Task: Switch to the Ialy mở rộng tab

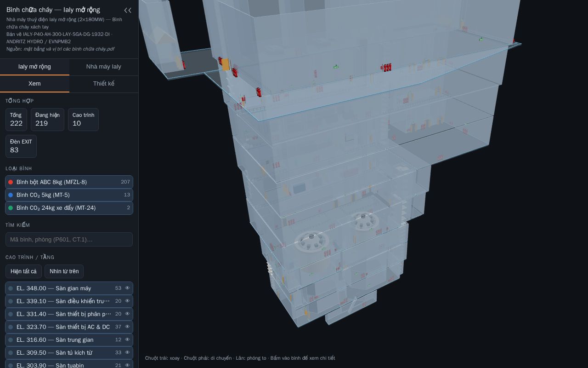Action: [x=34, y=67]
